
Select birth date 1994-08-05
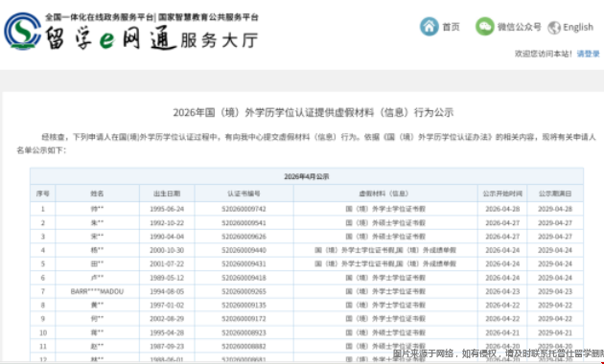167,291
